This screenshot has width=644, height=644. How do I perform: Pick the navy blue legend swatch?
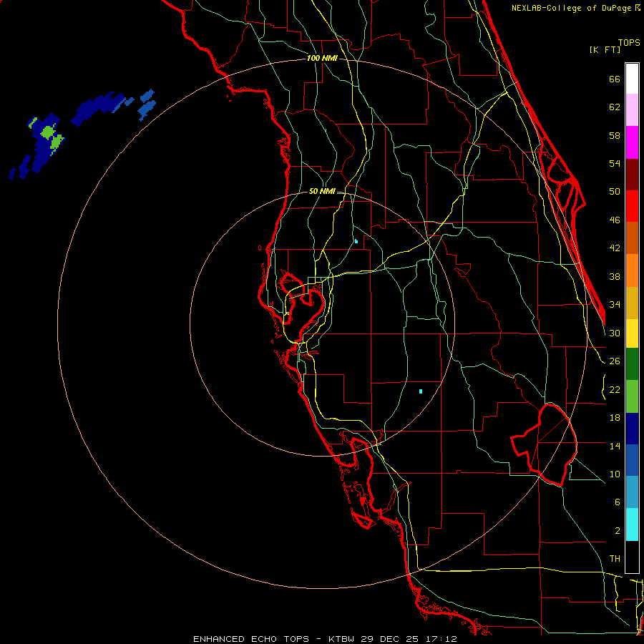point(632,429)
